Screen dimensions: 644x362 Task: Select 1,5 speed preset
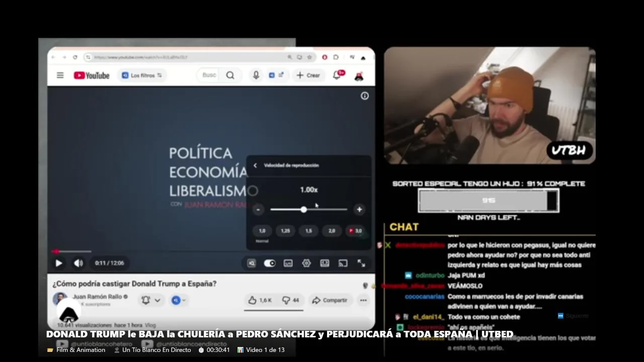click(x=308, y=231)
